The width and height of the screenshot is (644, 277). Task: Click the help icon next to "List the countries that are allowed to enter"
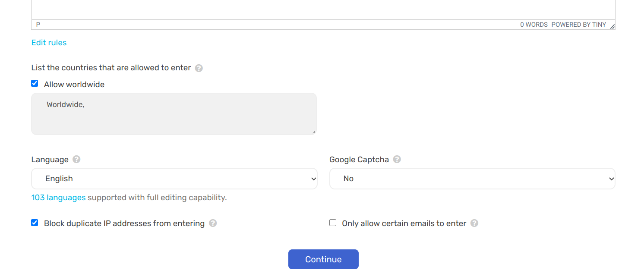199,68
